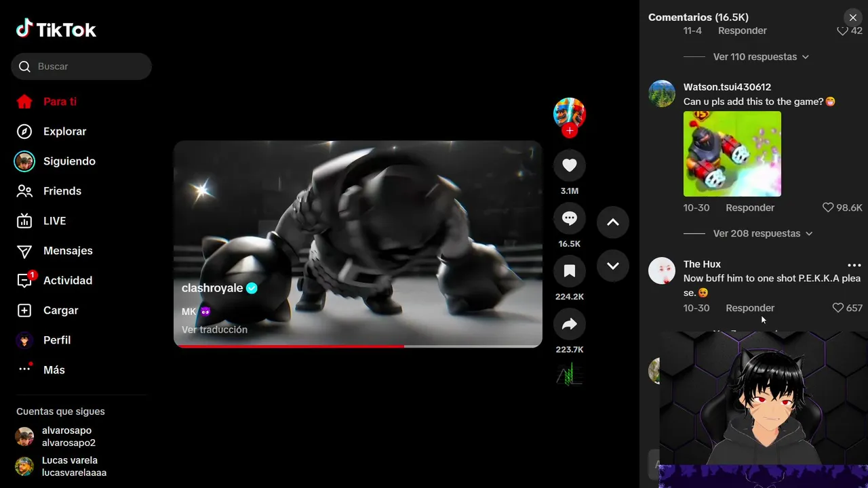This screenshot has width=868, height=488.
Task: Click Responder on the 11-4 comment
Action: coord(743,30)
